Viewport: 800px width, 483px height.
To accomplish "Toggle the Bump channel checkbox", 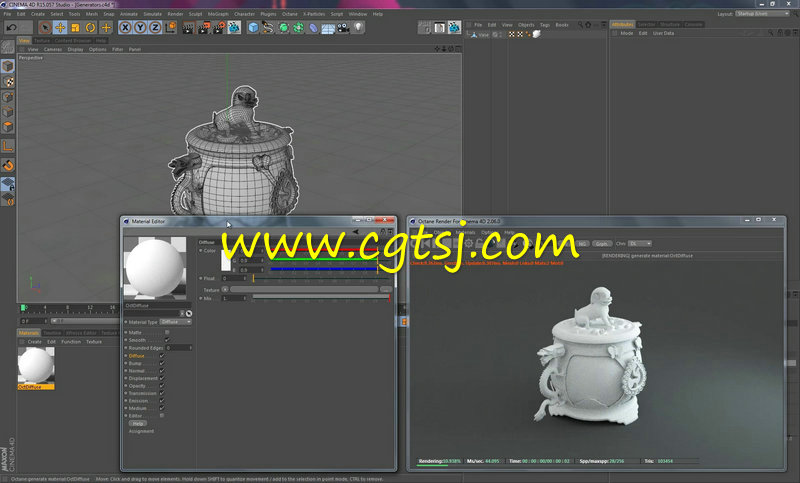I will pos(162,364).
